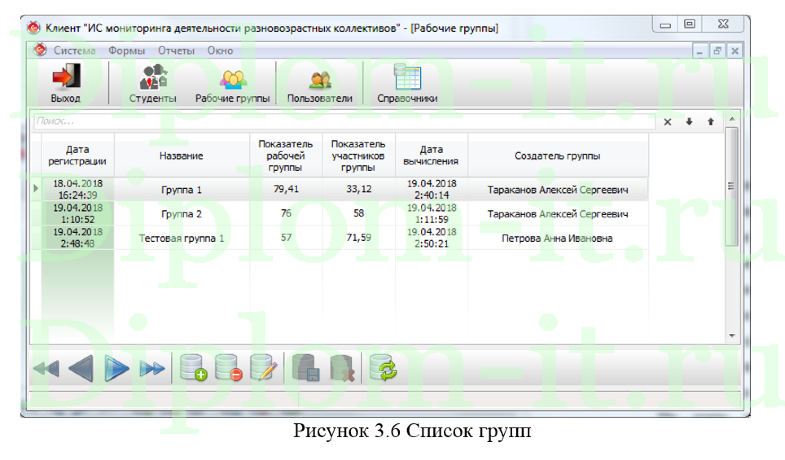Sort by Создатель группы column header
The width and height of the screenshot is (785, 460).
coord(558,155)
